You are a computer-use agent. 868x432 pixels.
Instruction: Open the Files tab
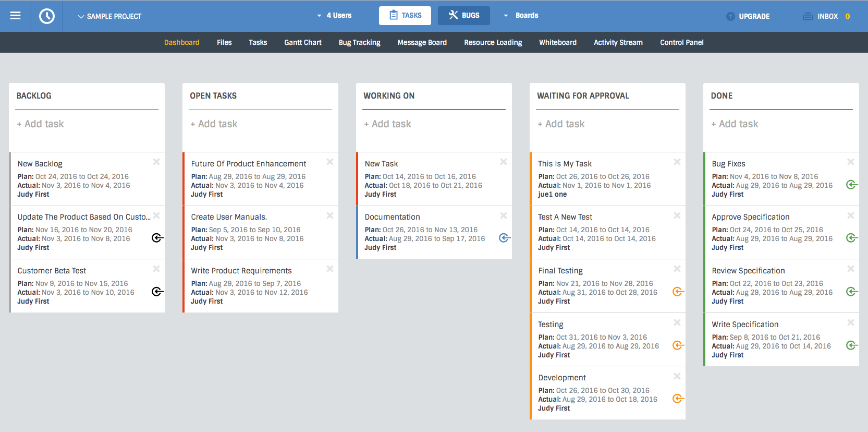(224, 42)
